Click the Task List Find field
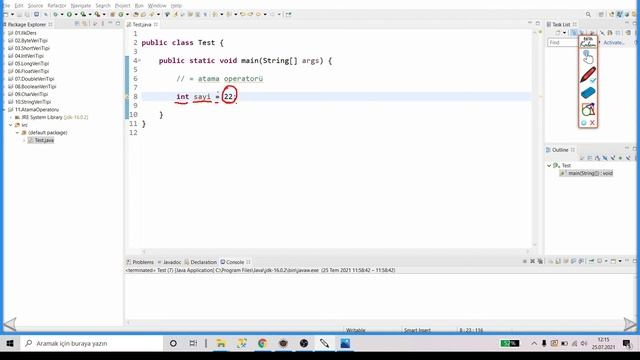This screenshot has width=640, height=360. click(x=562, y=42)
